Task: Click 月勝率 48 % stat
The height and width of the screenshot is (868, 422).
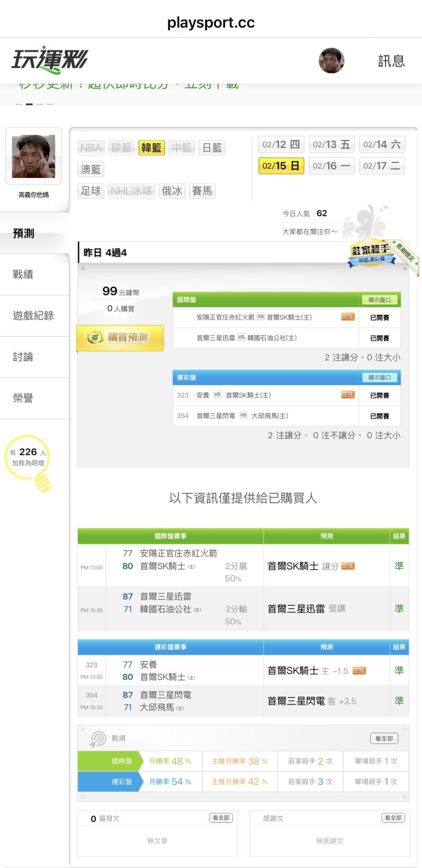Action: (x=170, y=761)
